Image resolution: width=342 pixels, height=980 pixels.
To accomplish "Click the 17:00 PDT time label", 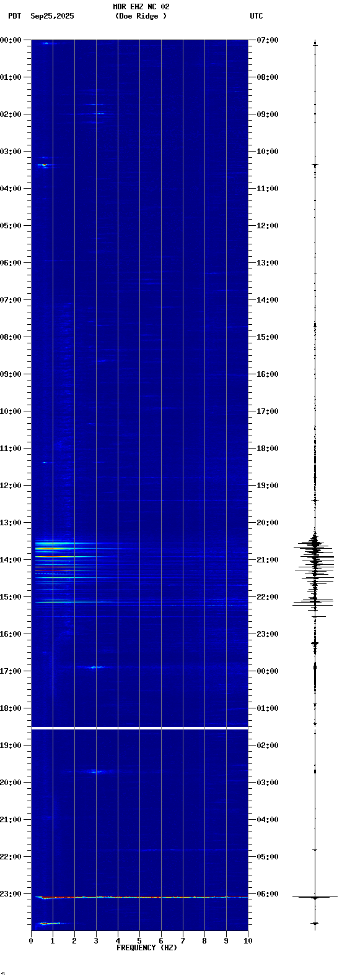I will tap(11, 671).
